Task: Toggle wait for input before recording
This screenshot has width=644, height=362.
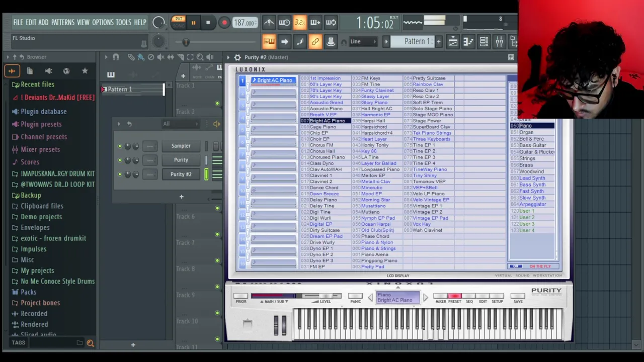Action: coord(284,22)
